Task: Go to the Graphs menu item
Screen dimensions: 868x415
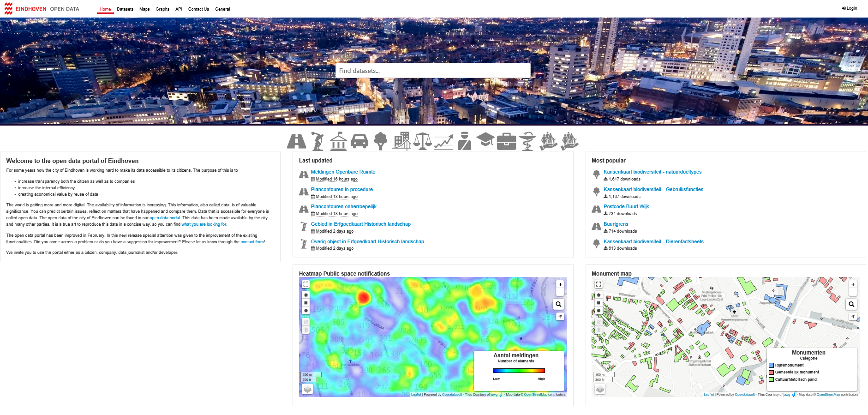Action: 162,9
